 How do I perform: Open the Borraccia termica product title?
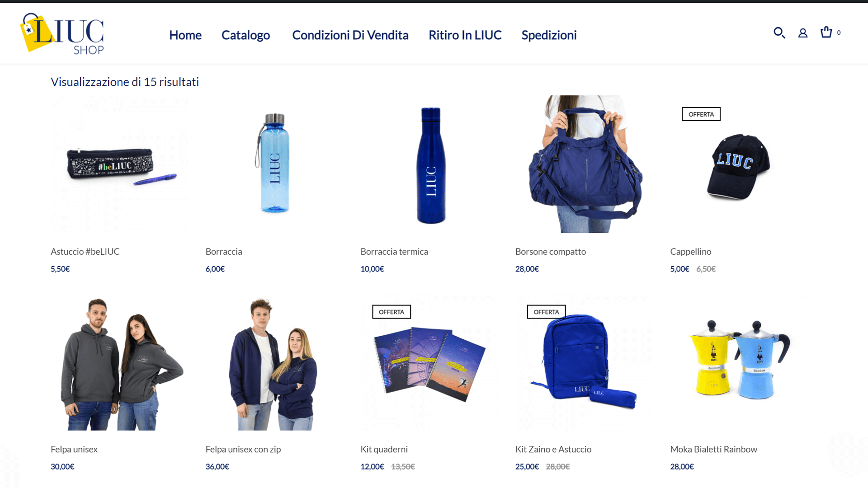tap(394, 252)
